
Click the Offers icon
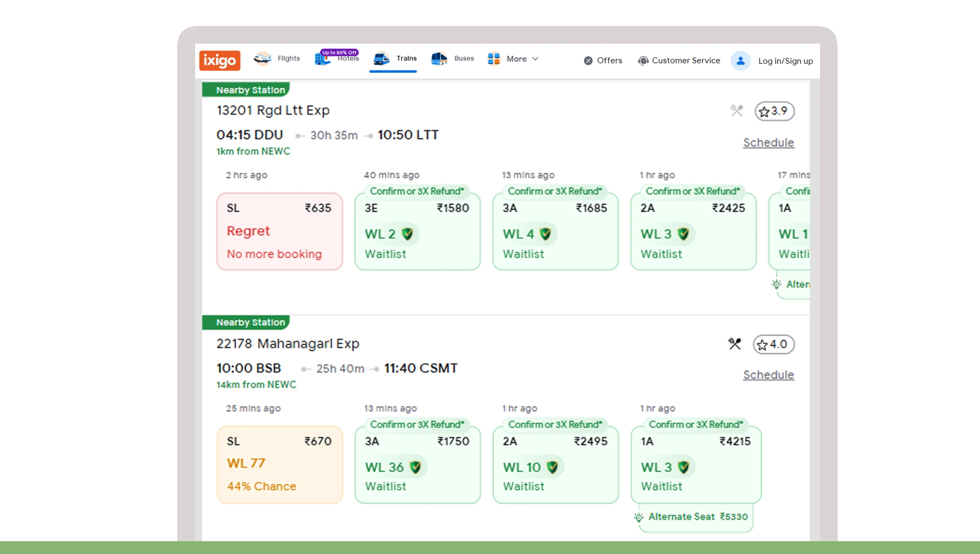(x=588, y=61)
